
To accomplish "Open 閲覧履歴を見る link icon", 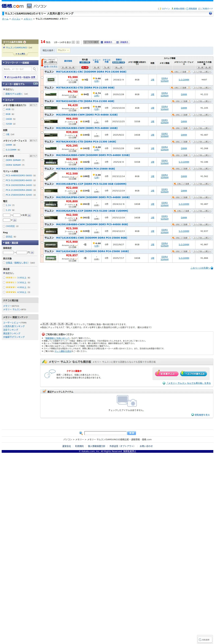I will [x=192, y=414].
